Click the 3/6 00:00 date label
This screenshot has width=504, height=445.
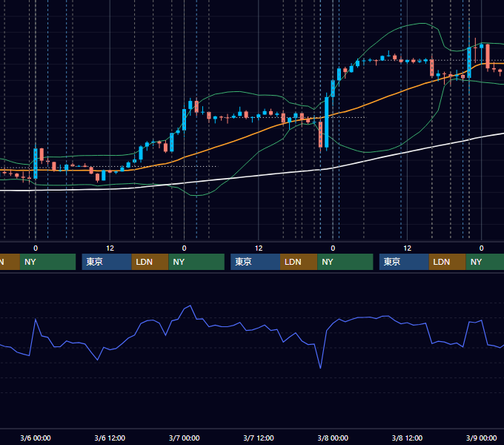point(36,438)
